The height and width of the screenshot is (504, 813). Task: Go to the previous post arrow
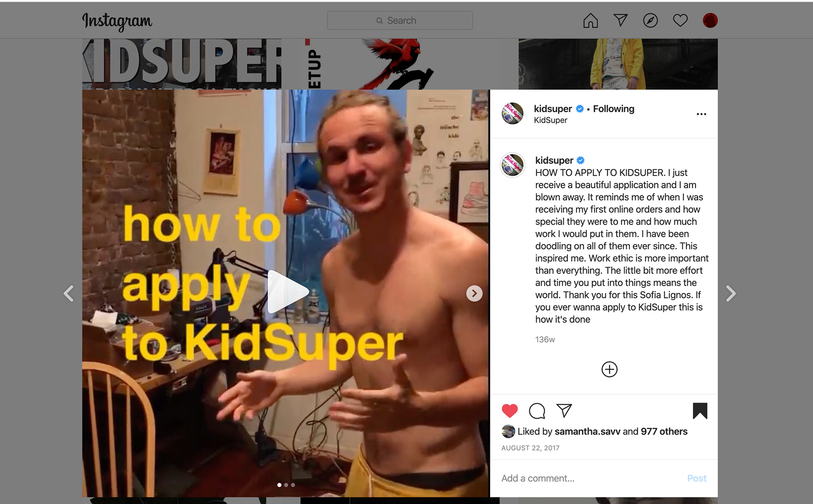coord(69,293)
